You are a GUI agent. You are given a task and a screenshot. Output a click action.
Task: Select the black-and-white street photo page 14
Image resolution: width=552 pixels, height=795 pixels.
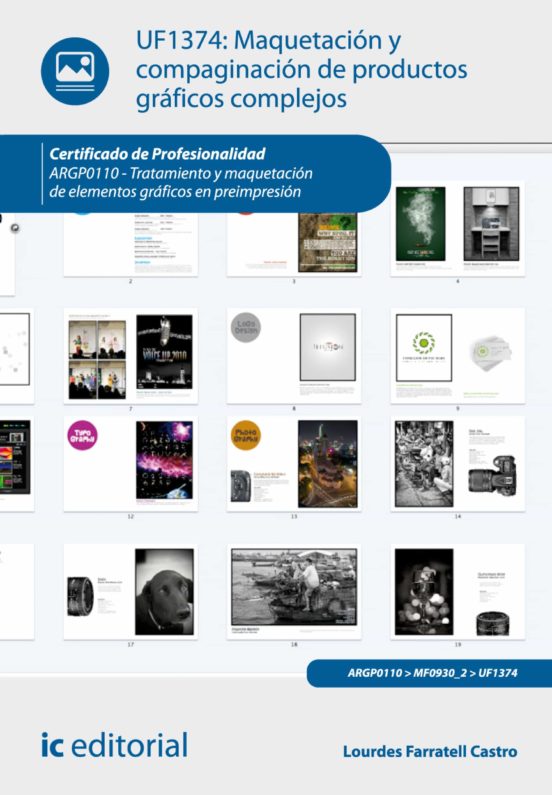pyautogui.click(x=424, y=464)
